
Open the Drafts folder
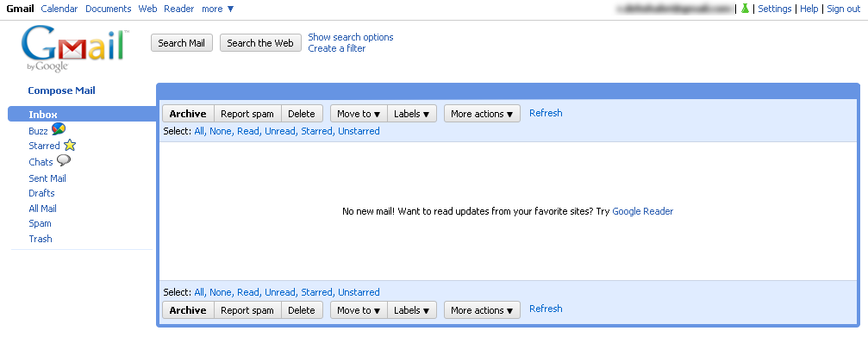[41, 193]
